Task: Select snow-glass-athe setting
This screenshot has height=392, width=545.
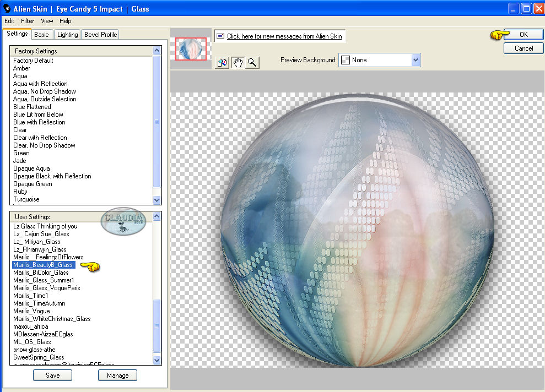Action: (34, 350)
